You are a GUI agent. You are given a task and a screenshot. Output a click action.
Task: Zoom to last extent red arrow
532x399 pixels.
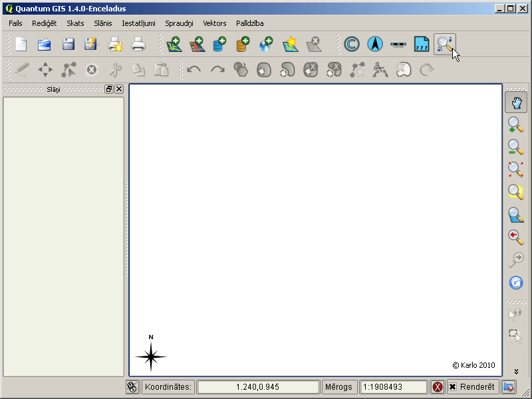point(516,237)
